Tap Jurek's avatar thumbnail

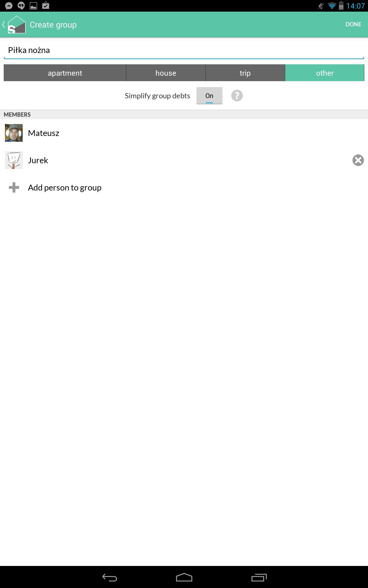tap(14, 160)
